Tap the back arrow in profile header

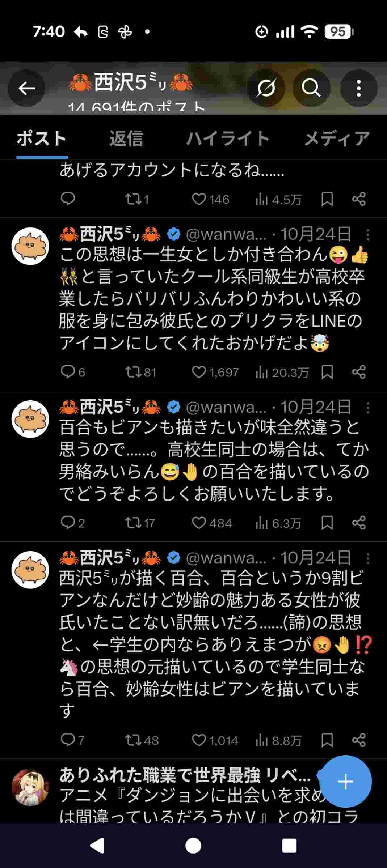pyautogui.click(x=26, y=88)
